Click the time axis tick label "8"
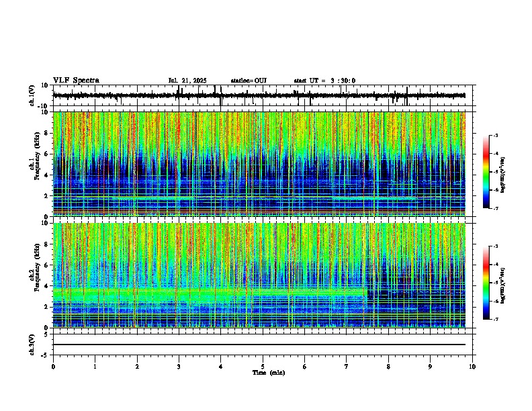 [388, 367]
